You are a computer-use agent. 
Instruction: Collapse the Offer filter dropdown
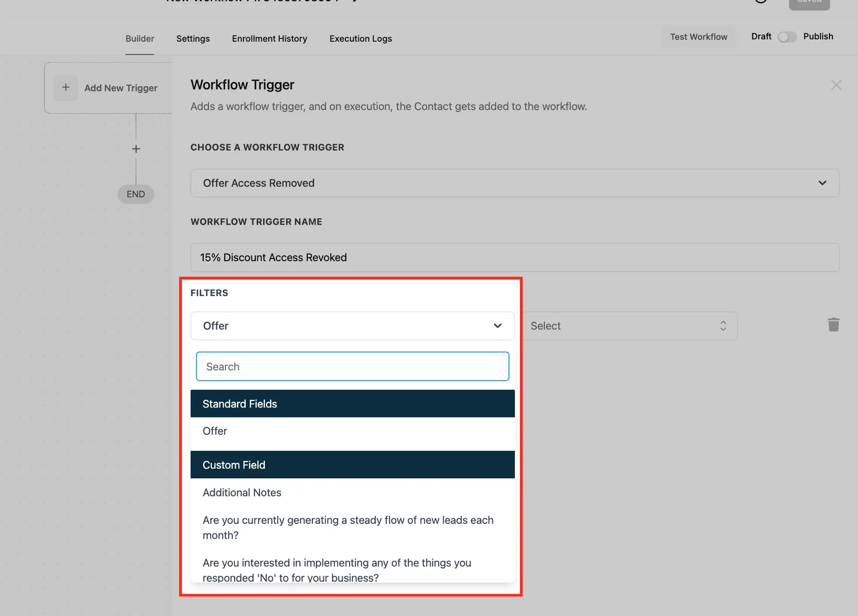pos(352,326)
